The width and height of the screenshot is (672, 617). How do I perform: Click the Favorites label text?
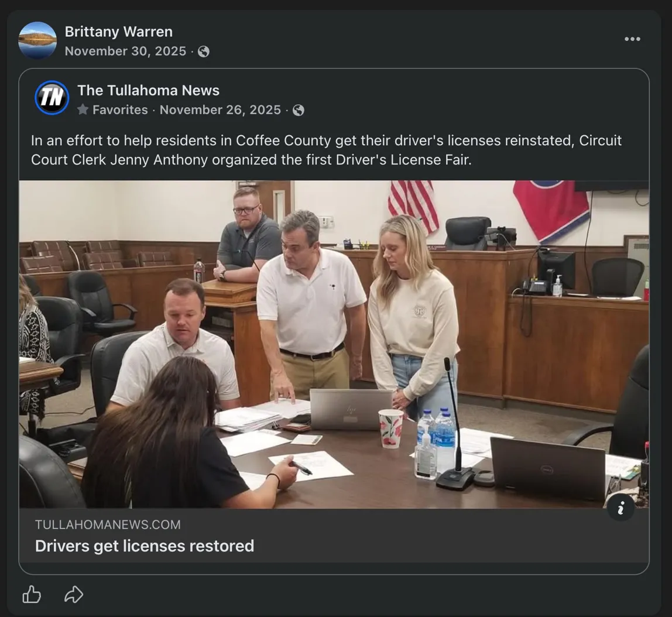(120, 110)
